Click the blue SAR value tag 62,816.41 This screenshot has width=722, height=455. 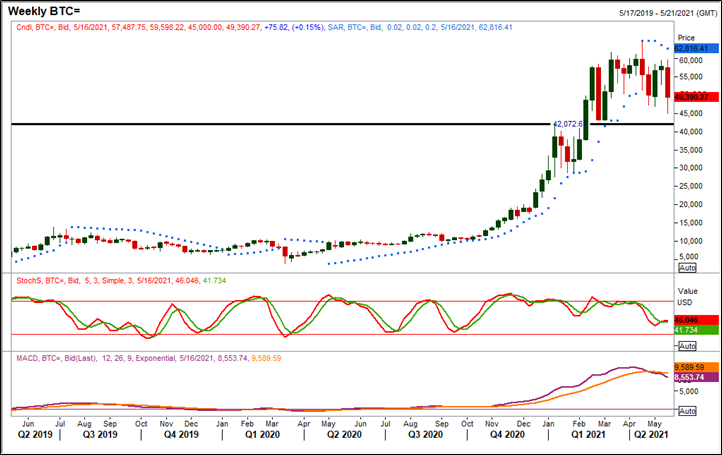click(696, 48)
